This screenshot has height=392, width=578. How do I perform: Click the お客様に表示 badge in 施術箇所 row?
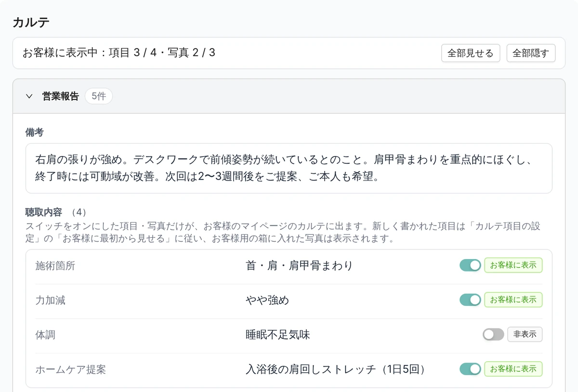coord(513,265)
